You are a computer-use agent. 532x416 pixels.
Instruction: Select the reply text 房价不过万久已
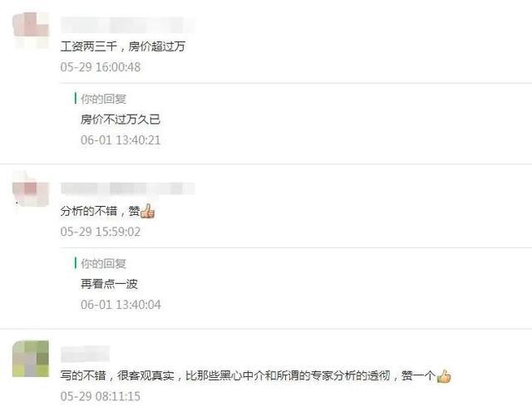121,120
